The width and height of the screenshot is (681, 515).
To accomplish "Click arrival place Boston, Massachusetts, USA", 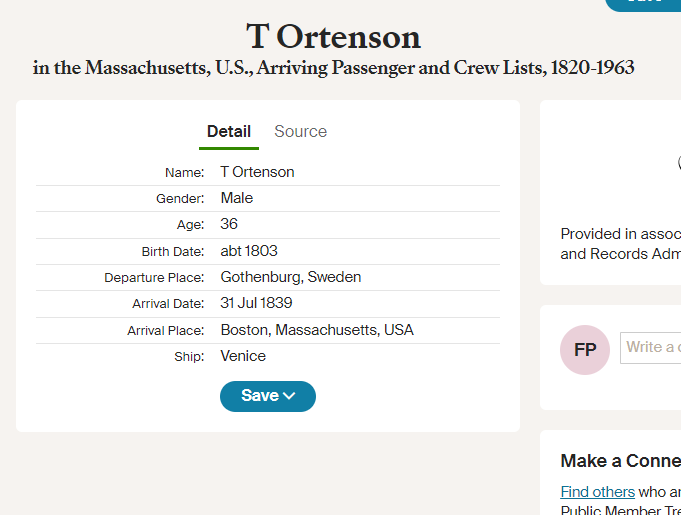I will 317,330.
